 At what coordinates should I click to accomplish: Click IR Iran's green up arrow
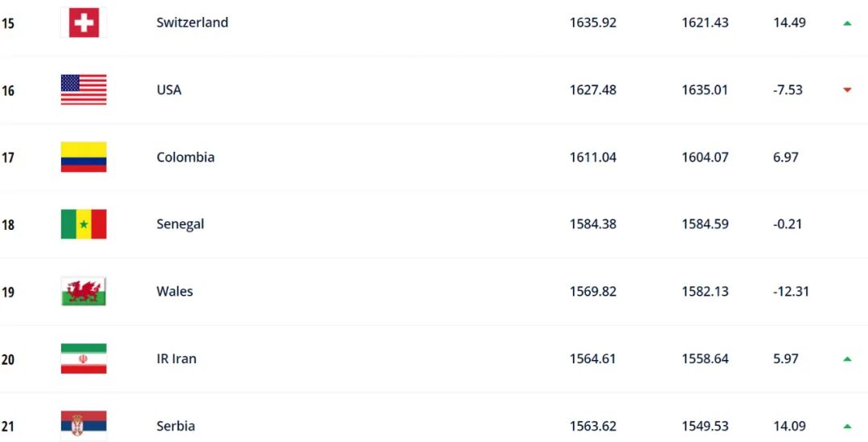pos(847,359)
